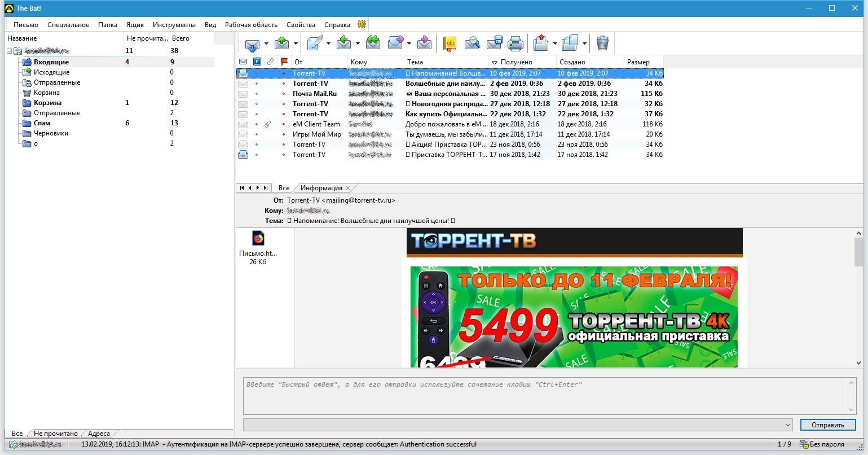Open the Forward dropdown arrow
Screen dimensions: 868x455
pos(408,43)
